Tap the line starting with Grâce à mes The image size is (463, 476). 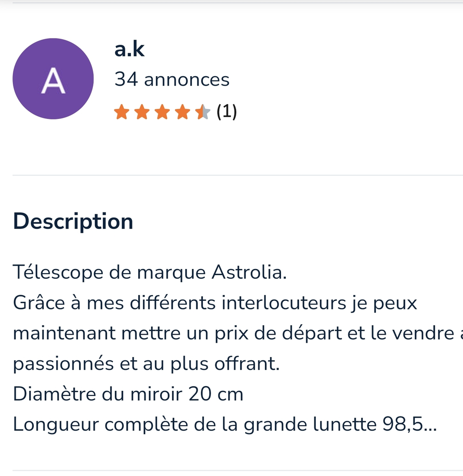[215, 303]
